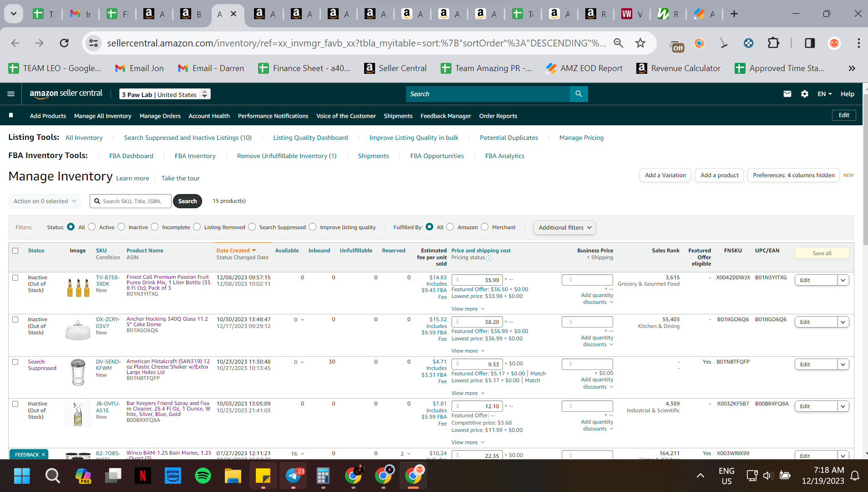Reload the page with browser refresh icon

[x=64, y=43]
